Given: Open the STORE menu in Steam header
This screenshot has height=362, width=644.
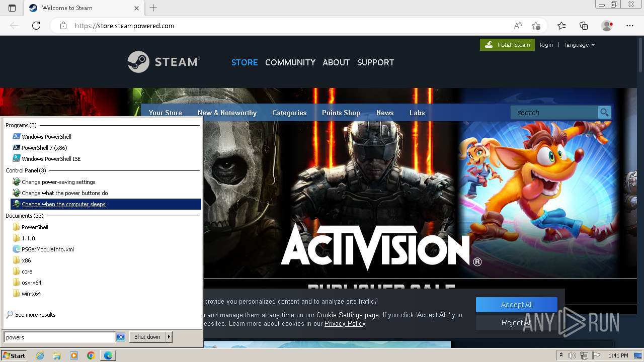Looking at the screenshot, I should click(245, 62).
